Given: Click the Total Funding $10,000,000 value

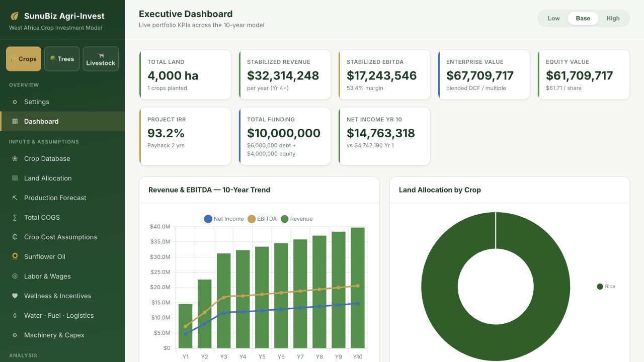Looking at the screenshot, I should pyautogui.click(x=284, y=133).
